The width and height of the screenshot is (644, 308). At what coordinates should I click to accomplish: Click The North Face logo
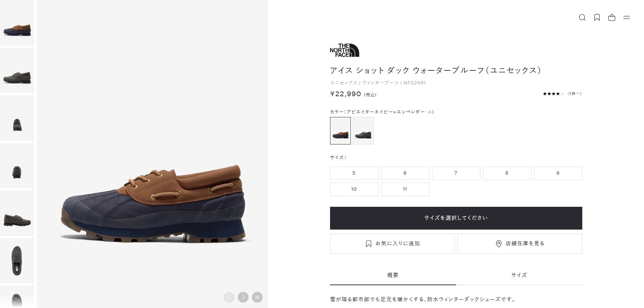click(344, 50)
